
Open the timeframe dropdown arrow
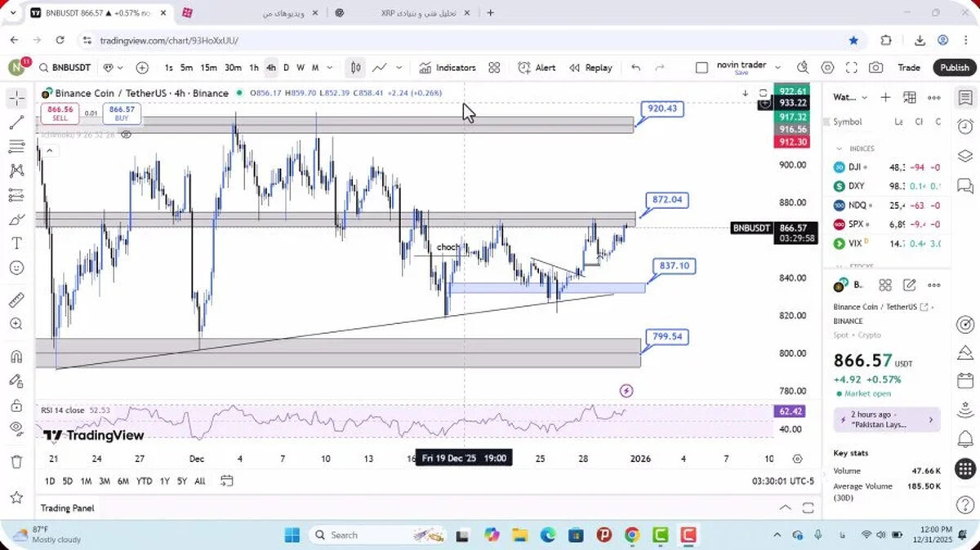[x=330, y=68]
